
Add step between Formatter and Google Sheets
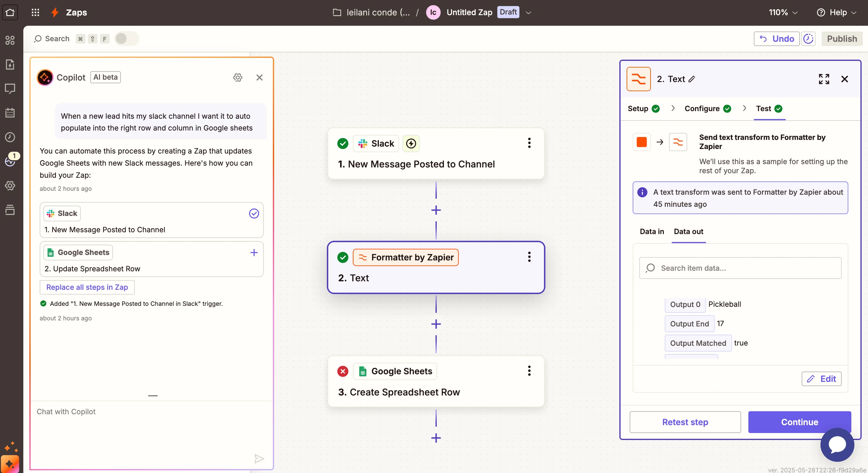pos(436,324)
